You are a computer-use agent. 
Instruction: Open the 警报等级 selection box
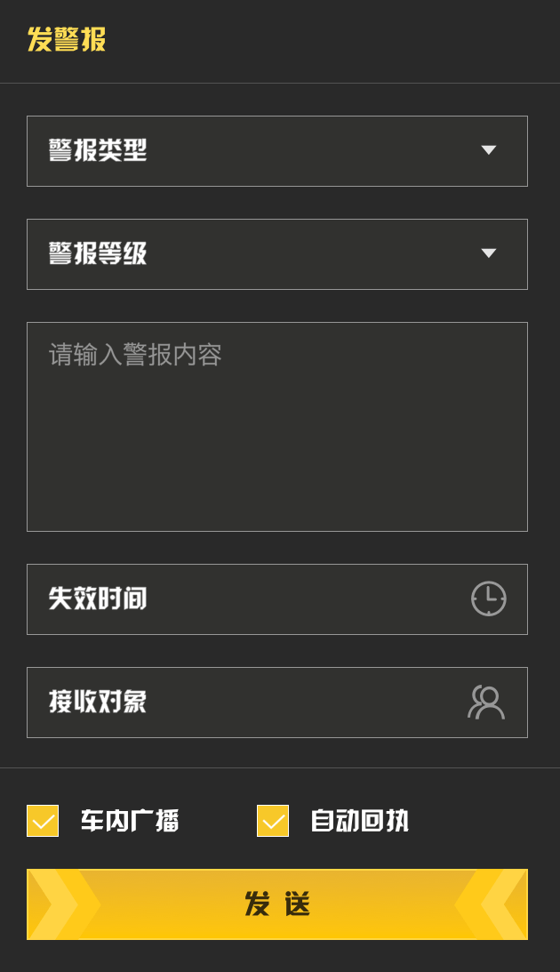(x=277, y=254)
